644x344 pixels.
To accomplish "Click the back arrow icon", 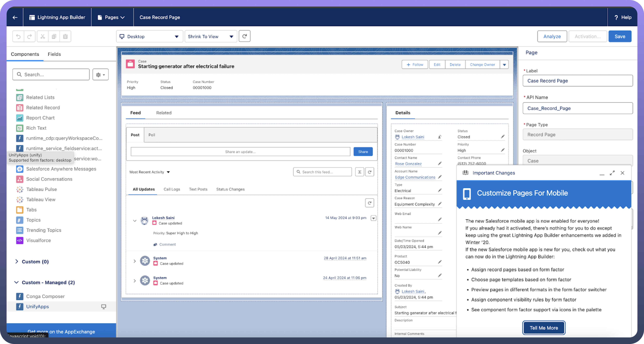I will tap(15, 17).
